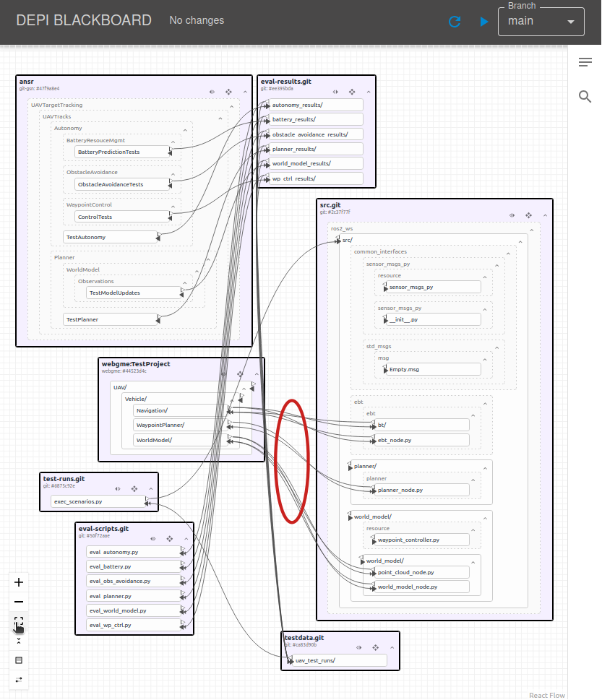This screenshot has height=700, width=602.
Task: Click horizontal arrows icon on eval-scripts.git
Action: pos(153,540)
